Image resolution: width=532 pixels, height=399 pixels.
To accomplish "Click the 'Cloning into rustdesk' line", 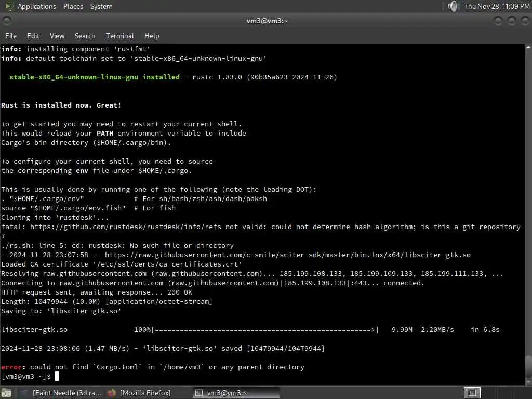I will (55, 218).
